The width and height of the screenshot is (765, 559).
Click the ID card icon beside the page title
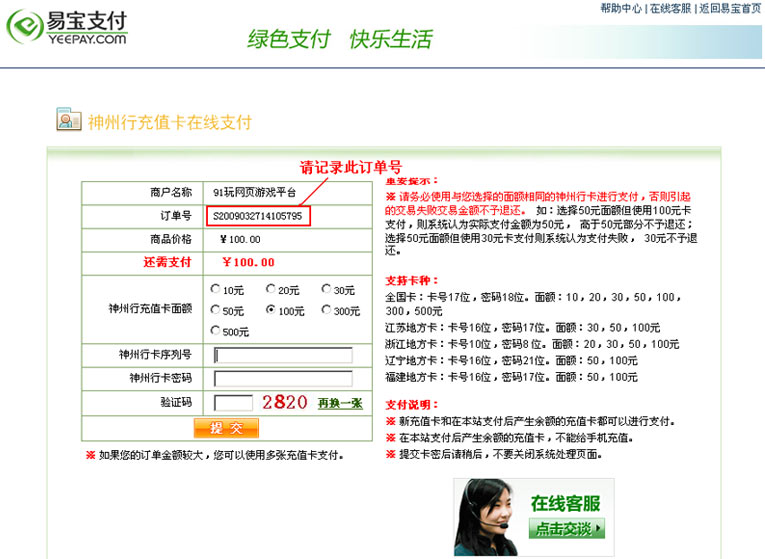point(69,120)
